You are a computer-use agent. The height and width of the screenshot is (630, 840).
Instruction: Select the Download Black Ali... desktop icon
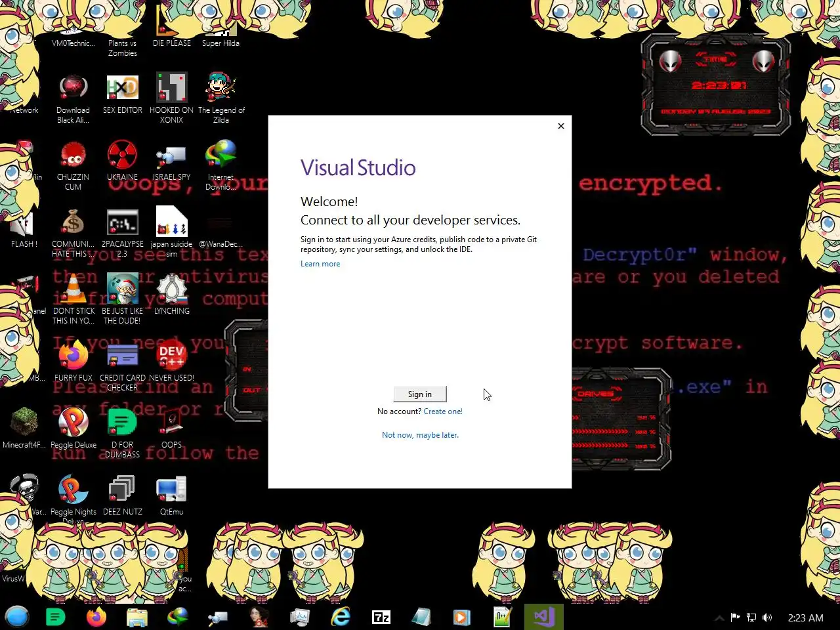73,98
